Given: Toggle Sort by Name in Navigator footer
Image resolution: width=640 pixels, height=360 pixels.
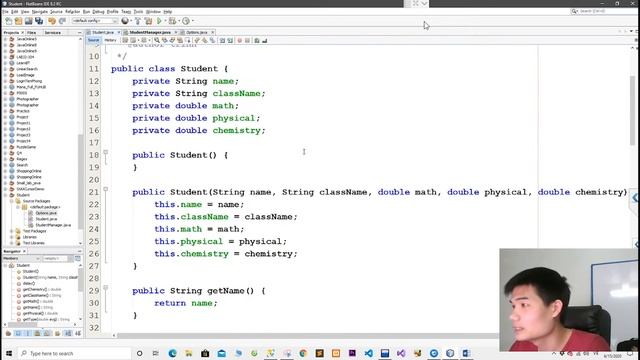Looking at the screenshot, I should tap(68, 333).
